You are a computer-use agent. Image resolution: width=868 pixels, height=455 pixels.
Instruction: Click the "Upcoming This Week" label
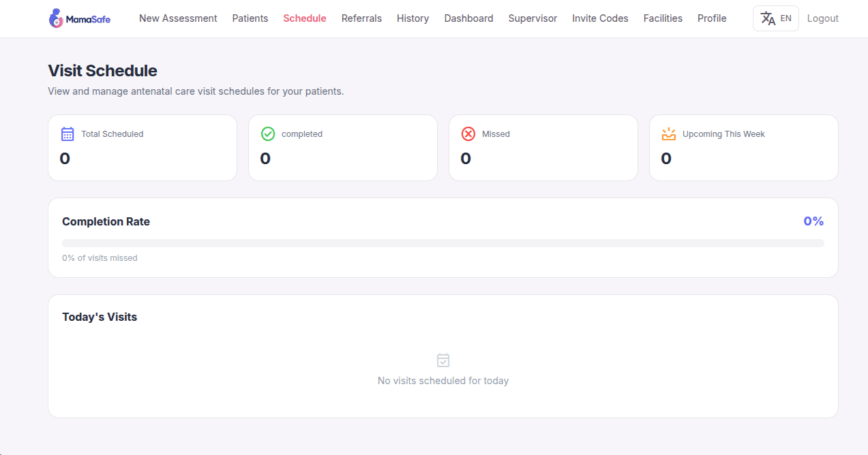point(723,134)
